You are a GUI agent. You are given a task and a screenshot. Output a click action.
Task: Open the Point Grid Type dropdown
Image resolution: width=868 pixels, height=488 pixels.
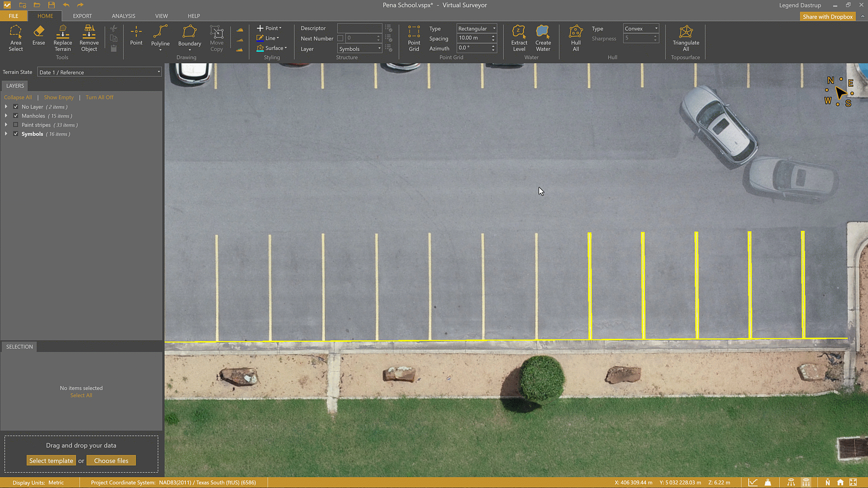(x=476, y=28)
